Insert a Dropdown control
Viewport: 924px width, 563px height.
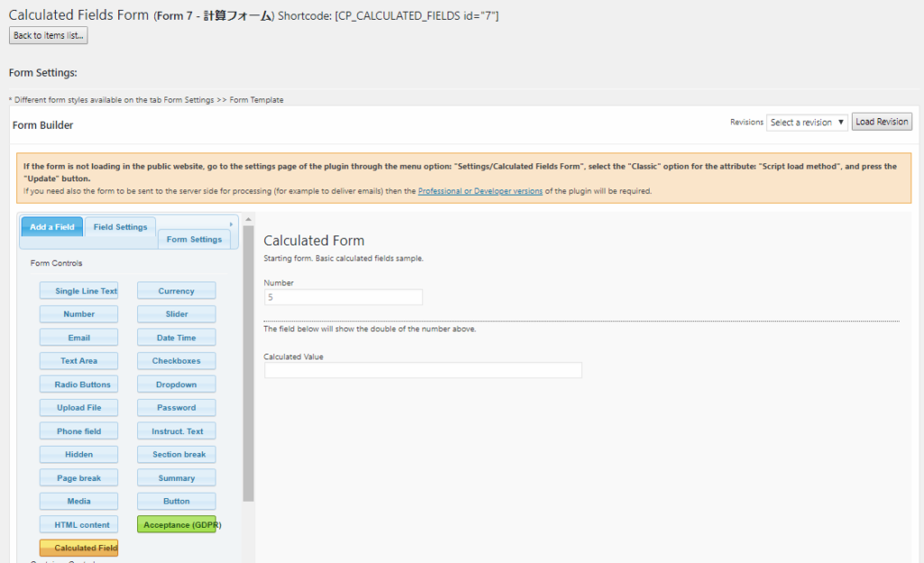click(176, 384)
